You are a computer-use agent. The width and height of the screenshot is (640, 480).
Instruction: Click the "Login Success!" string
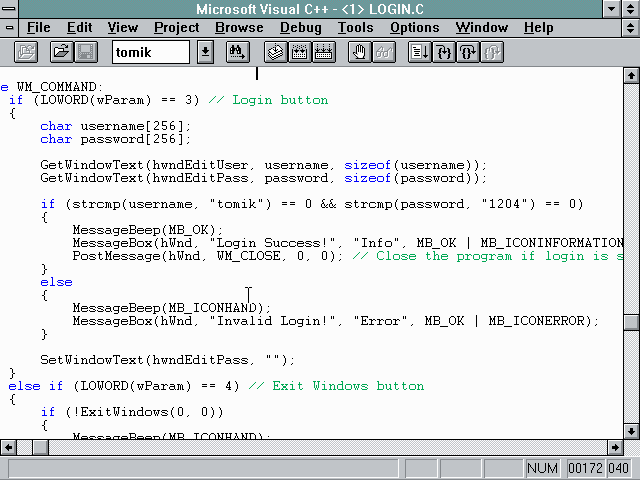[x=272, y=243]
